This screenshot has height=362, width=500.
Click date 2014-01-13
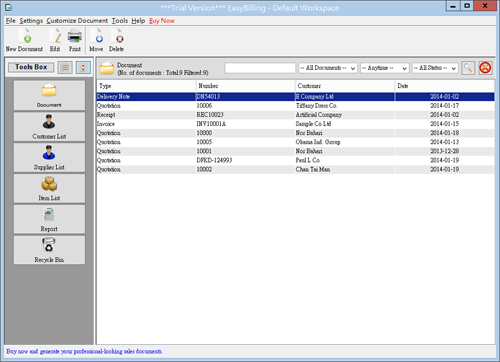[444, 142]
